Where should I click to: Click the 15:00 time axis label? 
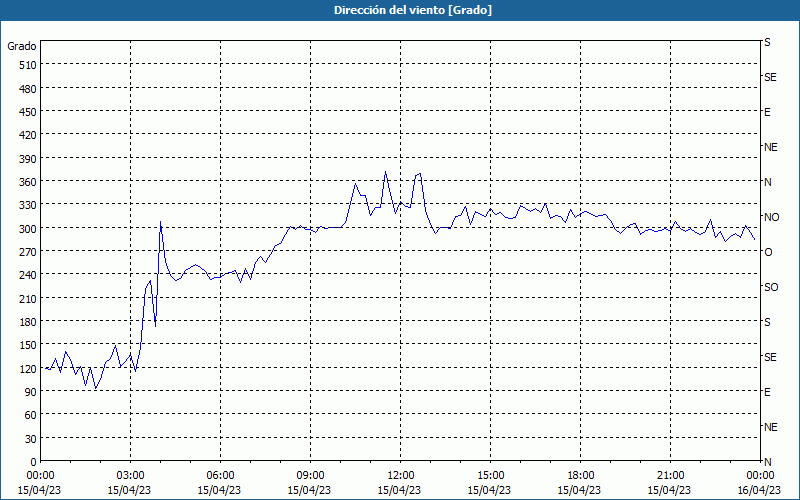pyautogui.click(x=490, y=483)
